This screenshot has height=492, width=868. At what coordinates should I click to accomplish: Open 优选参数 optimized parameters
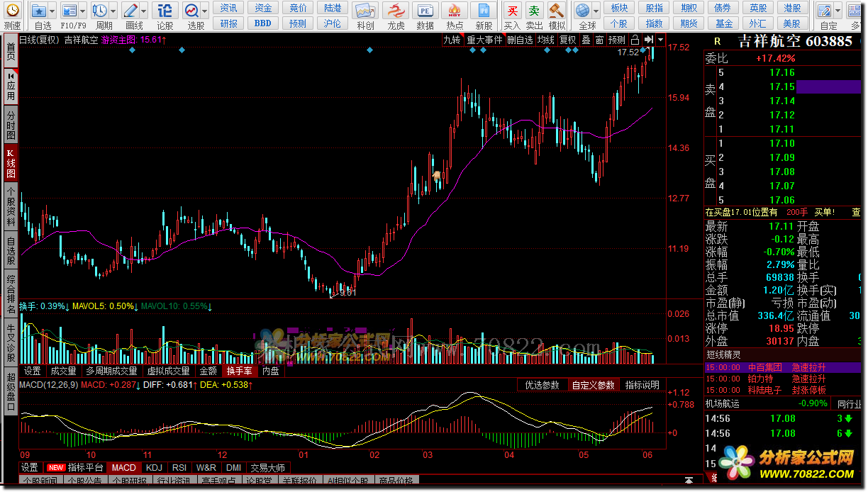pos(542,385)
